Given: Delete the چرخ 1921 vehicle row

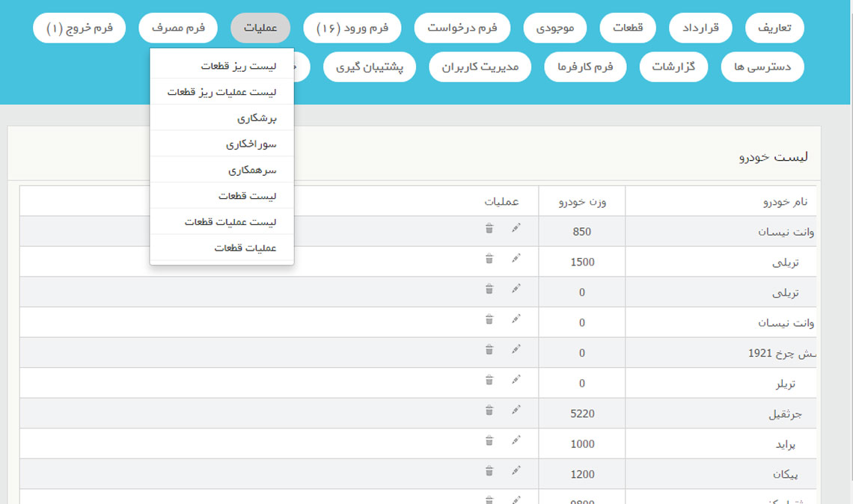Looking at the screenshot, I should pyautogui.click(x=489, y=350).
